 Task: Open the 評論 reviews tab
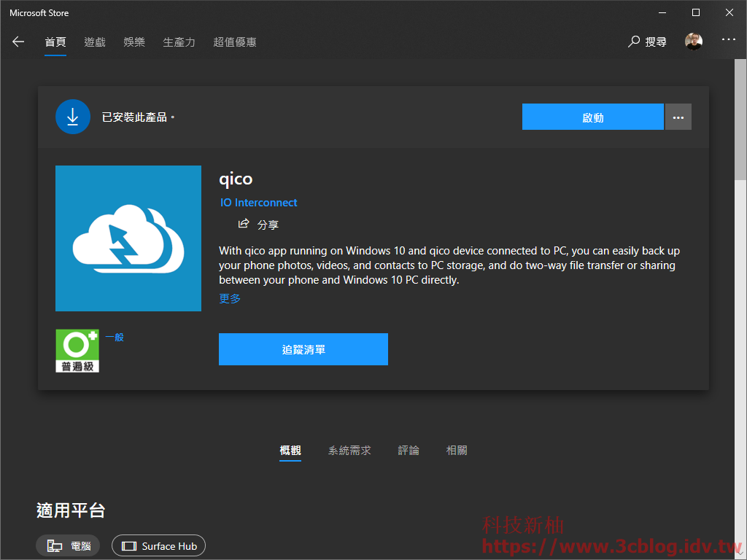[409, 450]
